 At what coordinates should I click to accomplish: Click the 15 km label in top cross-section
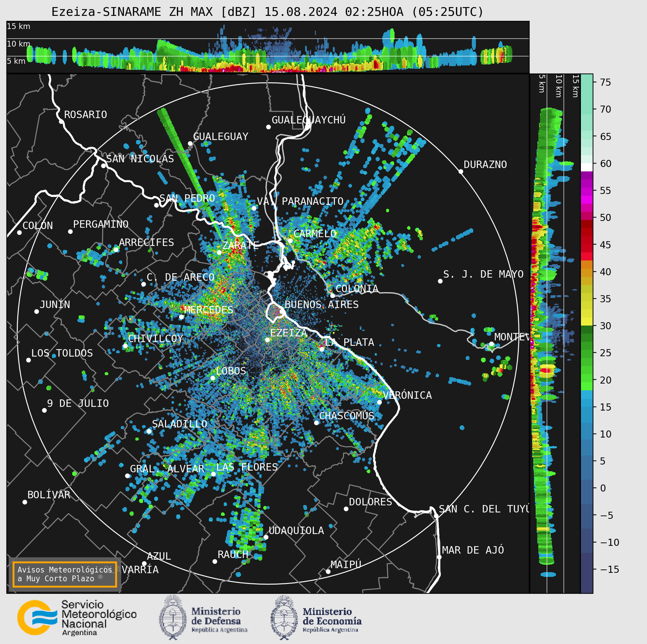(19, 26)
